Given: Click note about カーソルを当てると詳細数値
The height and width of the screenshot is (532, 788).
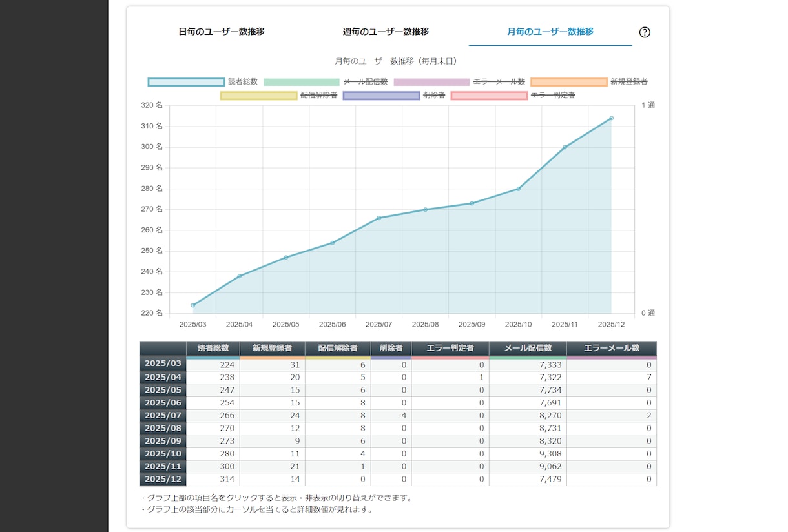Looking at the screenshot, I should pyautogui.click(x=256, y=509).
